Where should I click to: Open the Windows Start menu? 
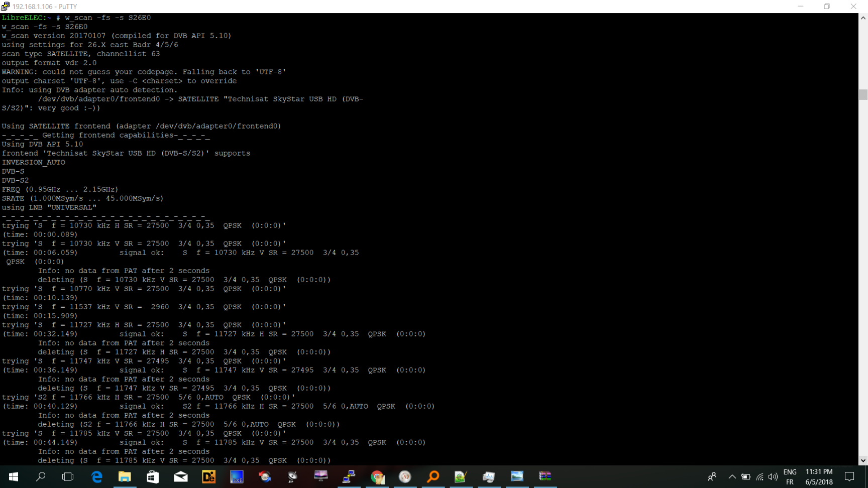[14, 476]
